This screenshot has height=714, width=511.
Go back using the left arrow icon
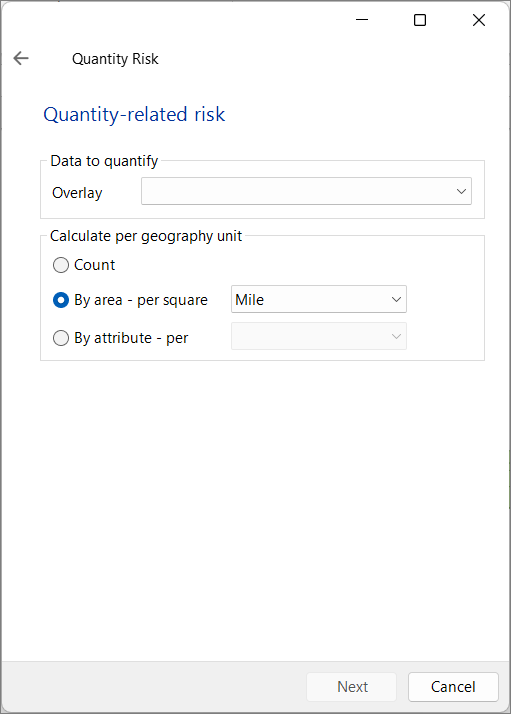21,58
